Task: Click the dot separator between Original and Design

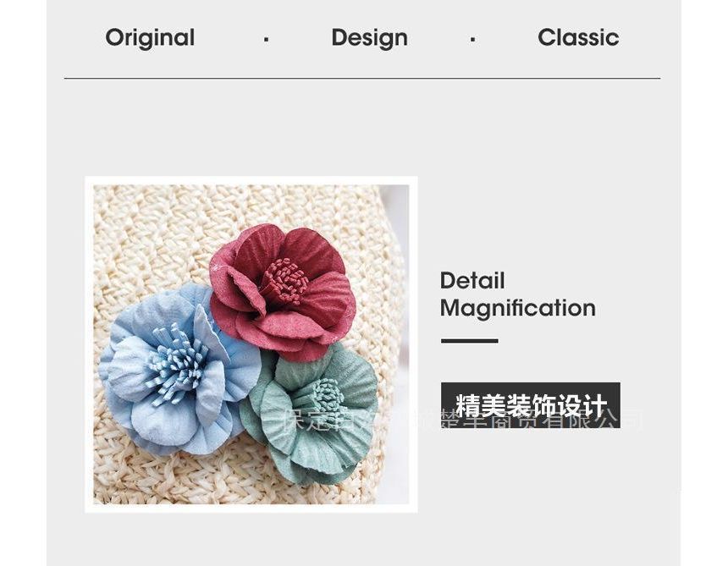Action: click(266, 40)
